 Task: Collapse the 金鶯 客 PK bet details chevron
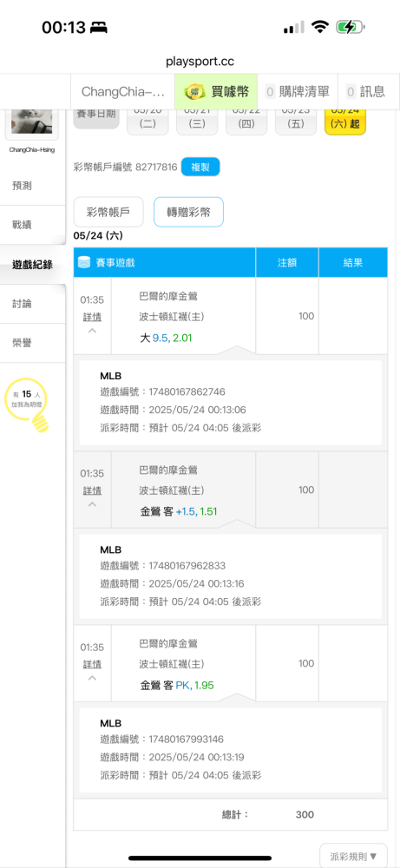pyautogui.click(x=92, y=678)
